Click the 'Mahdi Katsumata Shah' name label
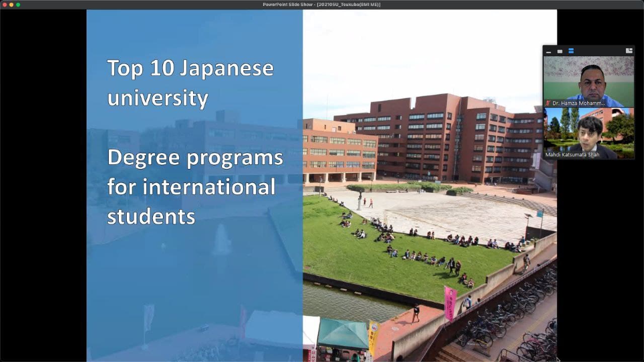This screenshot has height=362, width=644. (x=573, y=155)
